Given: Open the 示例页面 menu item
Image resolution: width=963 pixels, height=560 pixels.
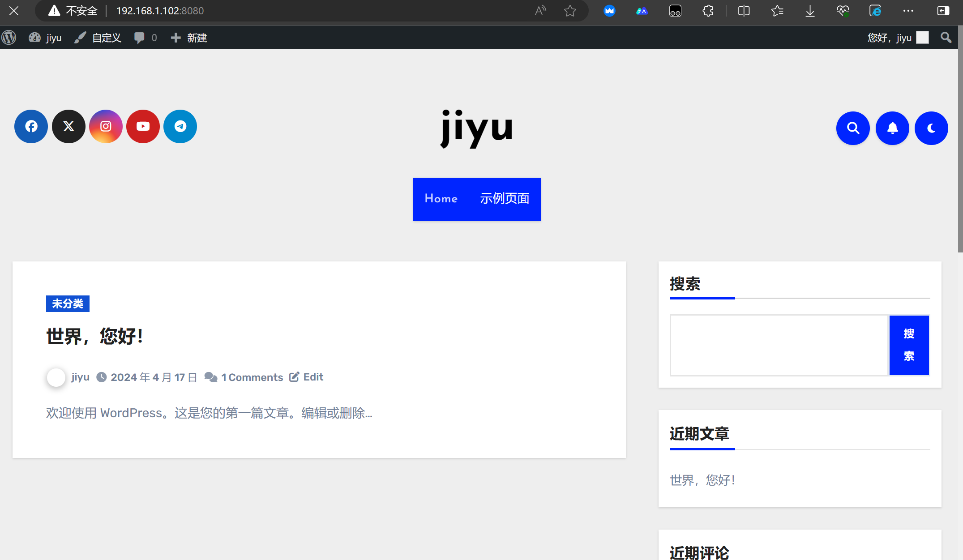Looking at the screenshot, I should tap(505, 199).
